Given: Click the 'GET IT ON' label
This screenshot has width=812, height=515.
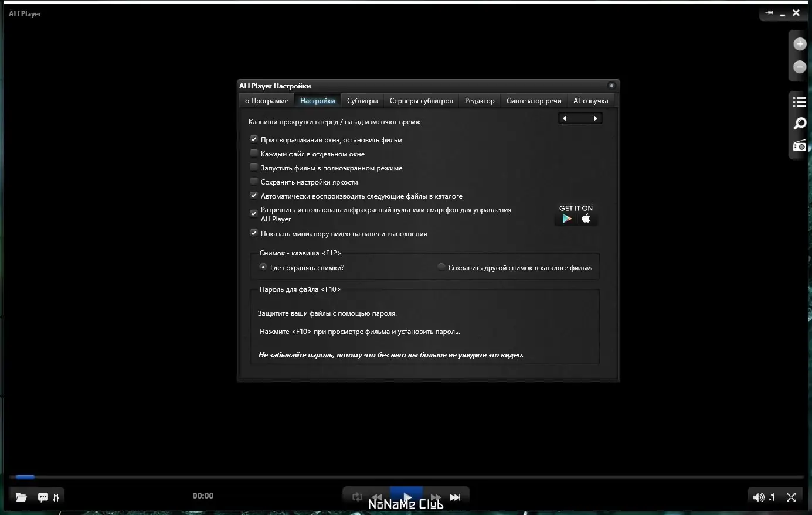Looking at the screenshot, I should click(x=576, y=208).
